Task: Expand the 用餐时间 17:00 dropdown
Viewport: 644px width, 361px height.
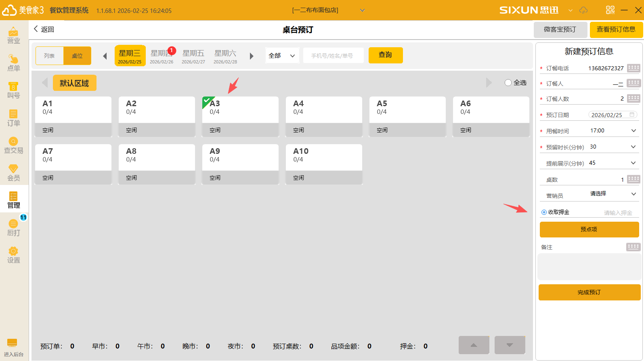Action: pyautogui.click(x=633, y=131)
